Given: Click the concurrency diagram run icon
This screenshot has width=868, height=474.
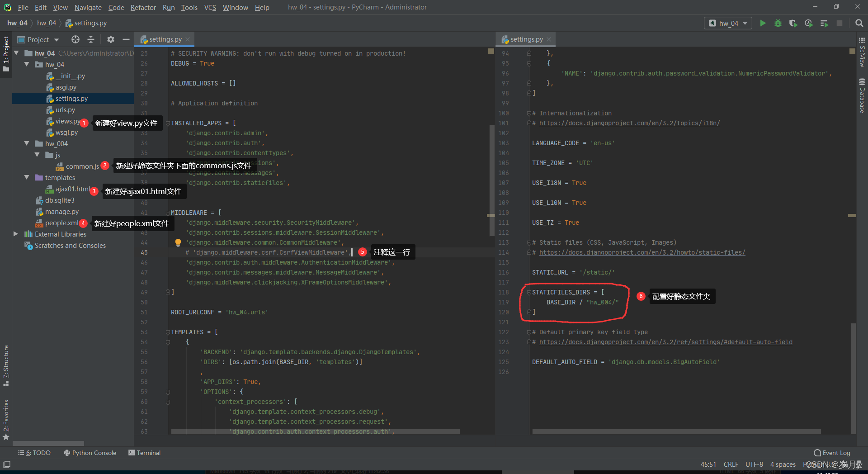Looking at the screenshot, I should [824, 23].
